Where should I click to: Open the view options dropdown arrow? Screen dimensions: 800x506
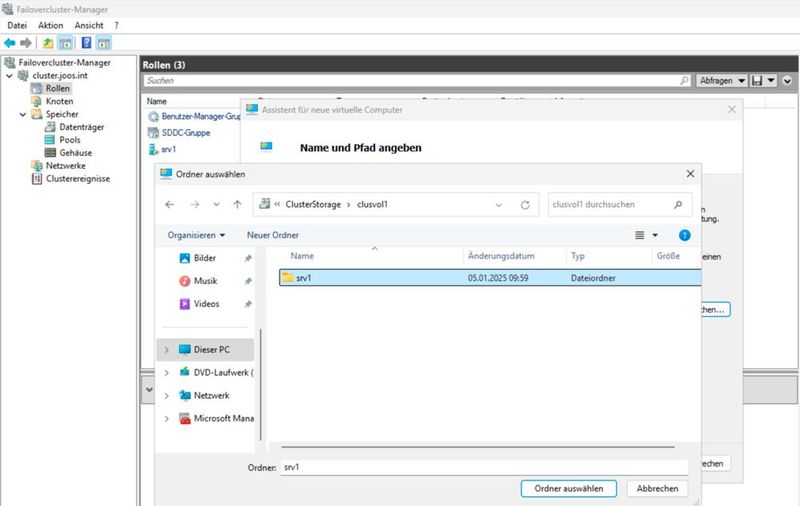[655, 235]
